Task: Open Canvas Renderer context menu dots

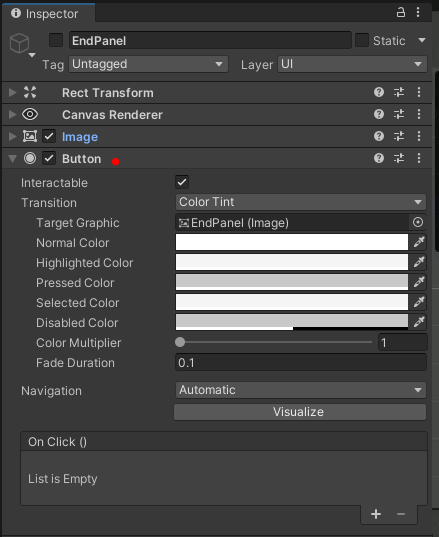Action: tap(419, 114)
